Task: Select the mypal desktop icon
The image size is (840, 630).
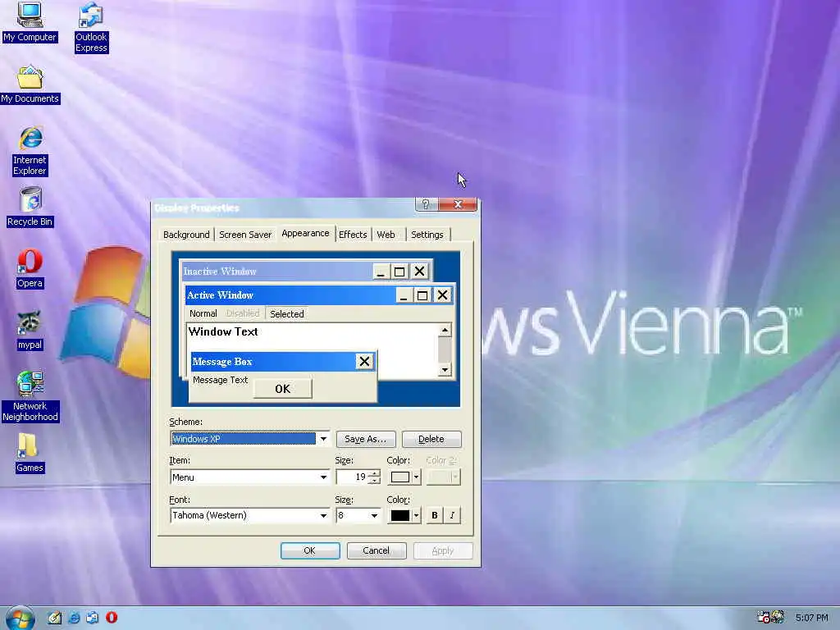Action: pyautogui.click(x=30, y=330)
